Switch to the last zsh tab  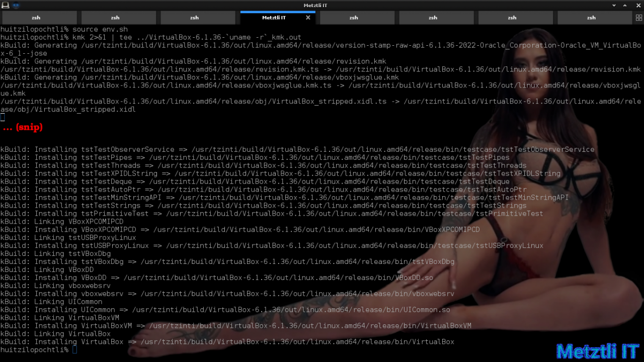[x=595, y=18]
